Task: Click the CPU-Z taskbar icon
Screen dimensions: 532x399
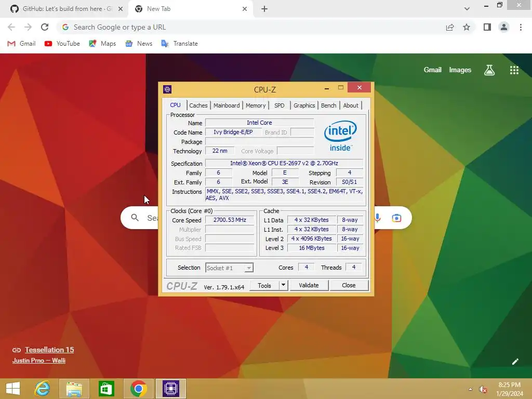Action: [171, 389]
